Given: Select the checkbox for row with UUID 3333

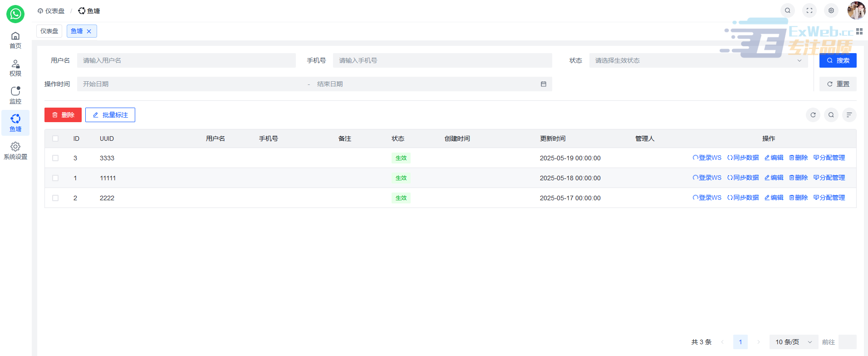Looking at the screenshot, I should tap(55, 158).
